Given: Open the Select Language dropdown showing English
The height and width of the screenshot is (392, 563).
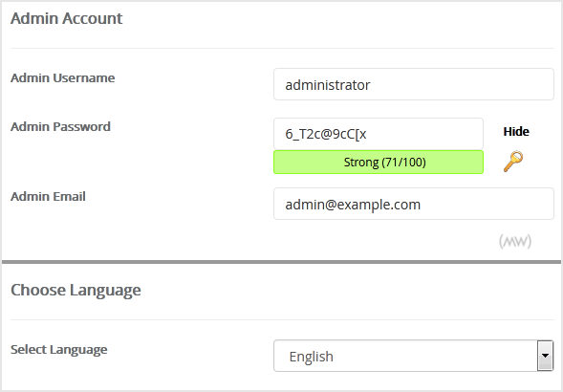Looking at the screenshot, I should point(413,356).
